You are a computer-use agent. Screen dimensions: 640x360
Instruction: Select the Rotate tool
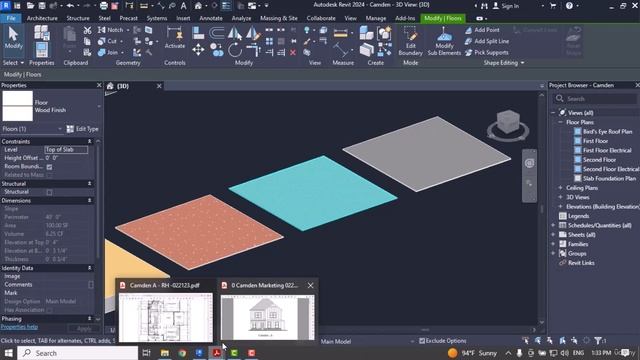pos(235,50)
